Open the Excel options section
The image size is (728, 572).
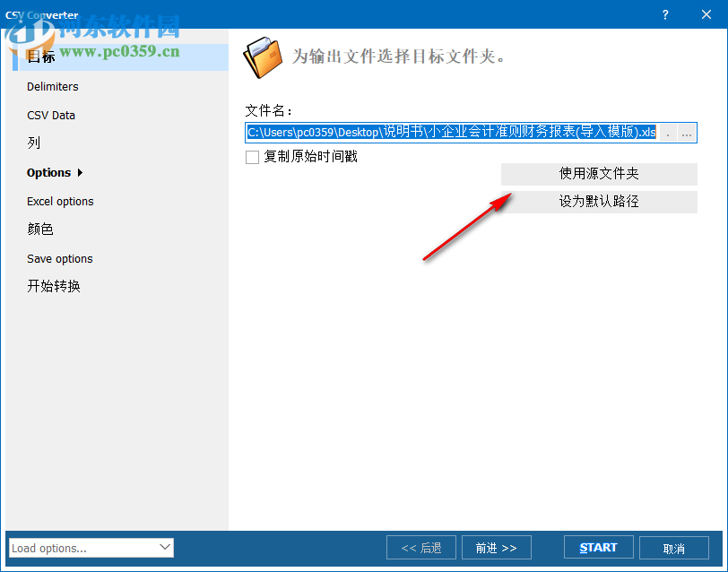click(60, 201)
